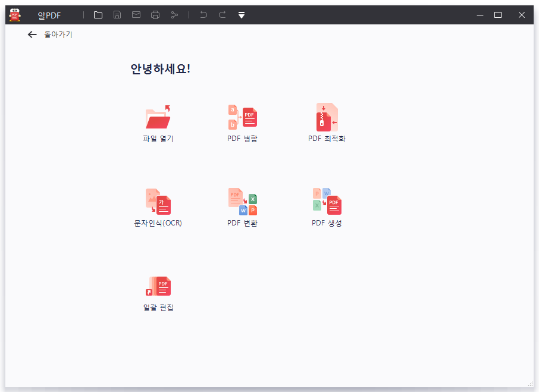539x392 pixels.
Task: Click the 문자인식(OCR) label
Action: [x=158, y=223]
